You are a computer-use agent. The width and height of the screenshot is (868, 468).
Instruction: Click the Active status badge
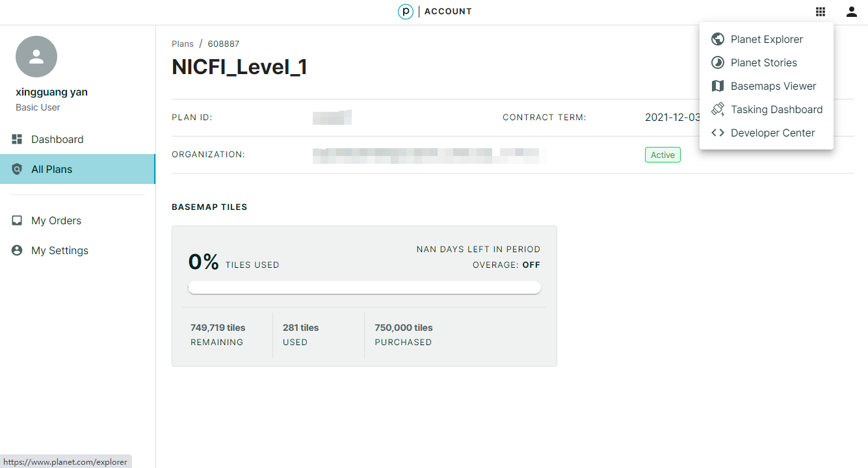pos(663,155)
